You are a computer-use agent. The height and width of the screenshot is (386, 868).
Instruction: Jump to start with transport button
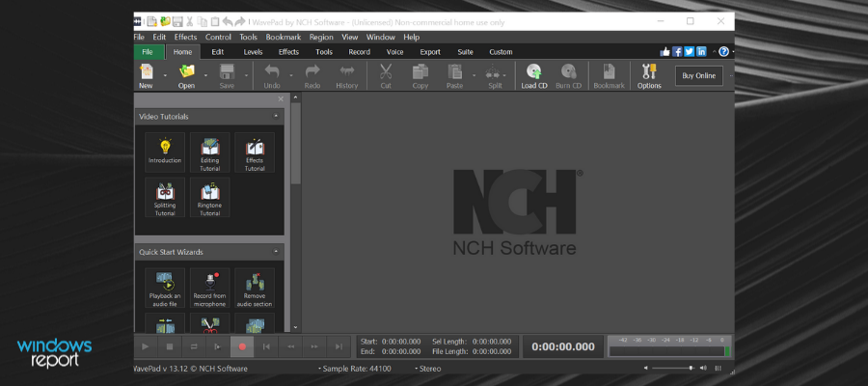point(266,346)
